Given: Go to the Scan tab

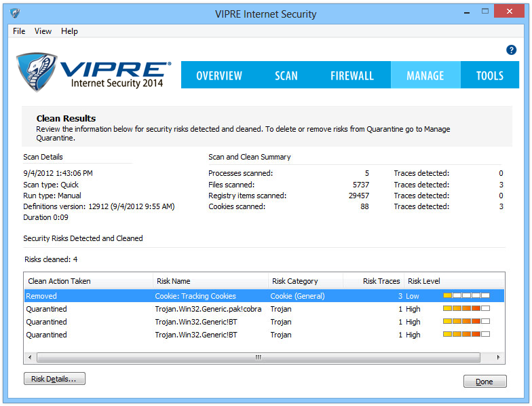Looking at the screenshot, I should coord(286,75).
